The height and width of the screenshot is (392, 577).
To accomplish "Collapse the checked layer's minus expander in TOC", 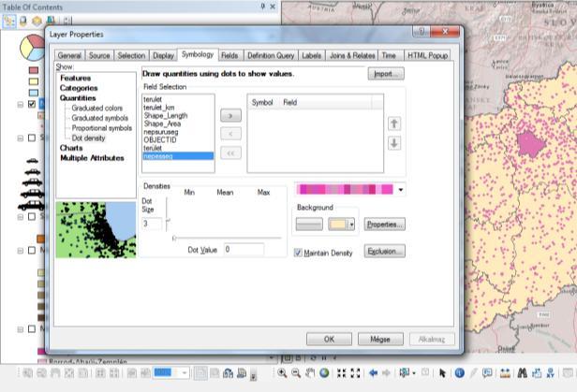I will 21,105.
